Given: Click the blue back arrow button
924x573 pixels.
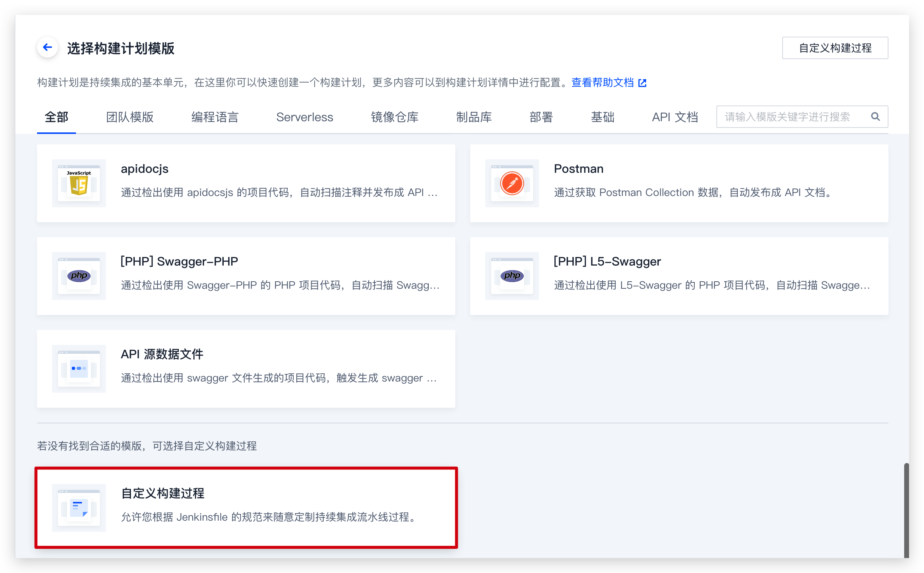Looking at the screenshot, I should [x=48, y=48].
